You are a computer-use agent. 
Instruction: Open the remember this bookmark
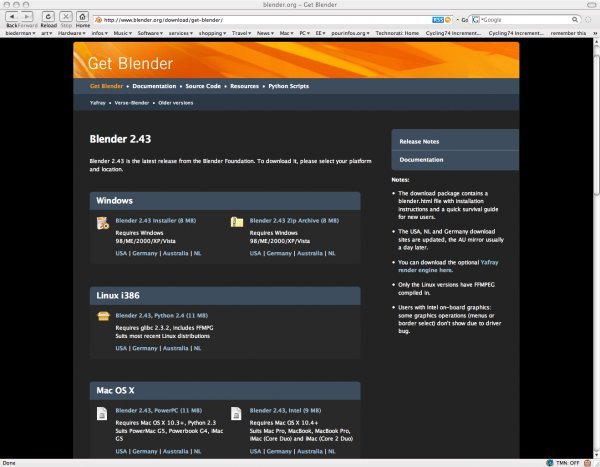pos(568,33)
